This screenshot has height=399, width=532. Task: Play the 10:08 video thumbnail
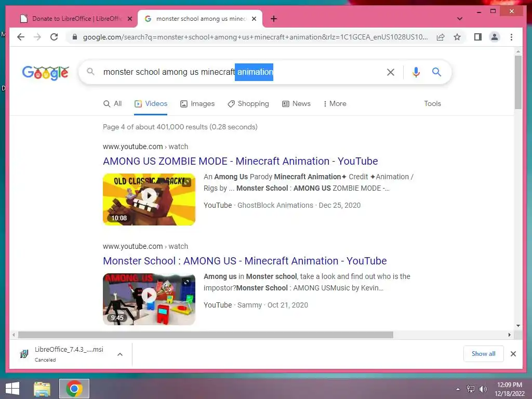pos(149,199)
